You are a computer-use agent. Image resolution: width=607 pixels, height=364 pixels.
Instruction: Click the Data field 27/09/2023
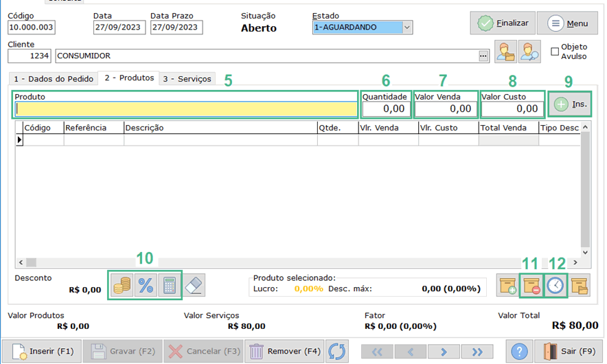pos(119,27)
